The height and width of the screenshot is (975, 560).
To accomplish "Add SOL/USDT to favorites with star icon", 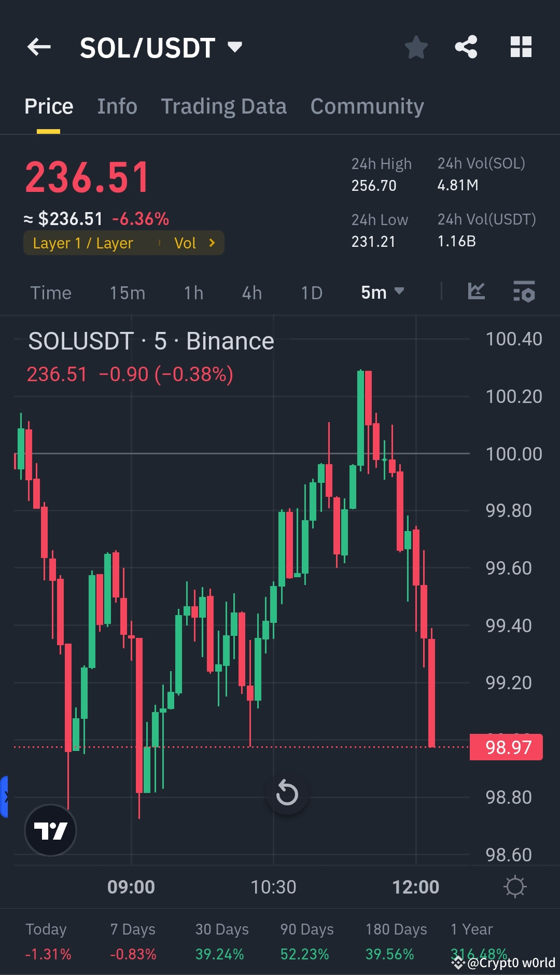I will [x=416, y=47].
